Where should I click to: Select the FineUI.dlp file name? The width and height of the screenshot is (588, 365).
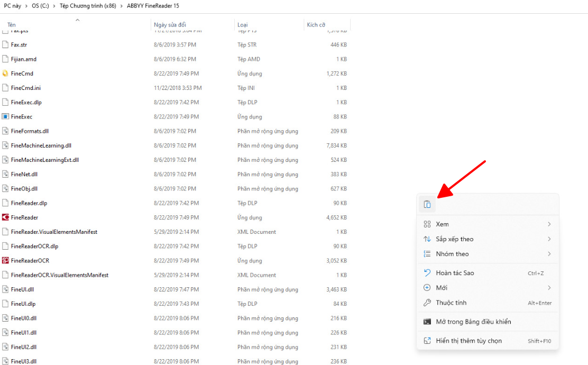pos(23,304)
